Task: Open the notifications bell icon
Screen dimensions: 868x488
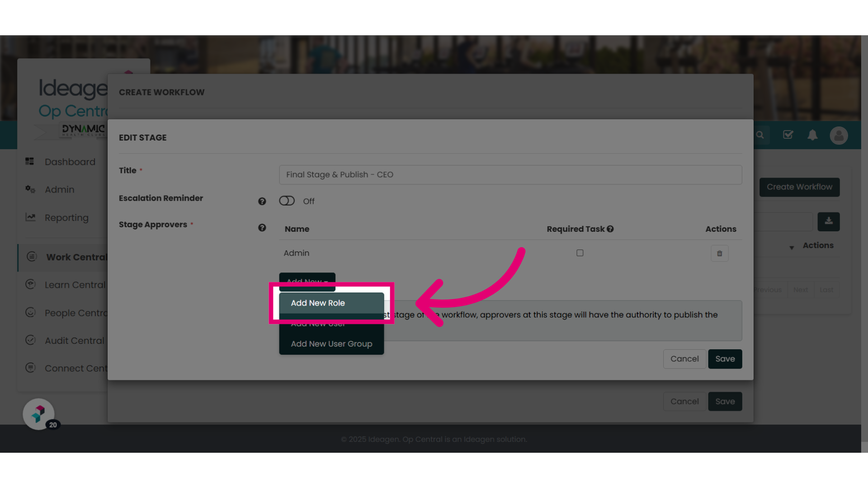Action: (813, 135)
